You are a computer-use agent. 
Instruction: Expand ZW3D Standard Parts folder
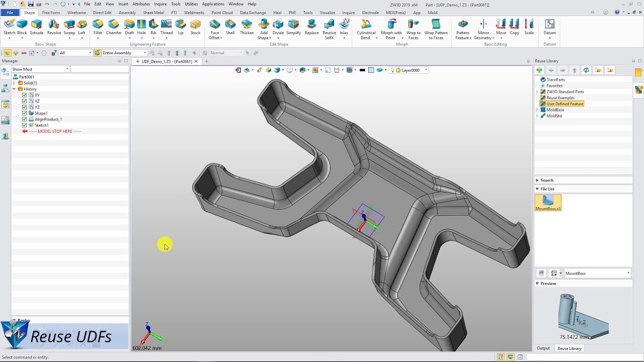click(537, 92)
